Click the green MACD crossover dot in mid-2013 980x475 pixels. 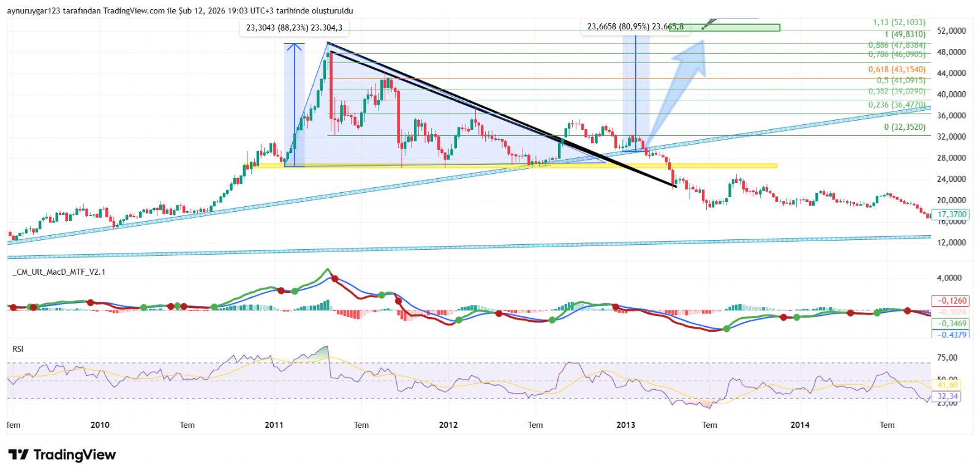click(x=726, y=329)
